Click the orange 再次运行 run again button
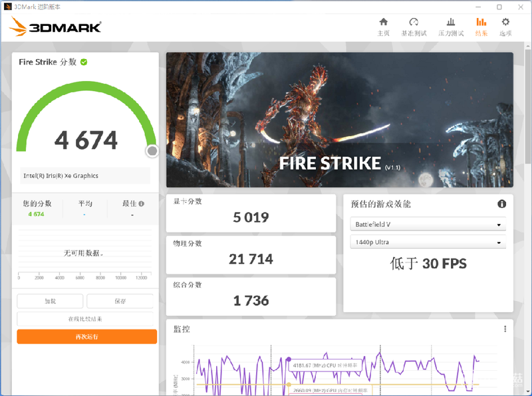Viewport: 532px width, 396px height. coord(87,337)
